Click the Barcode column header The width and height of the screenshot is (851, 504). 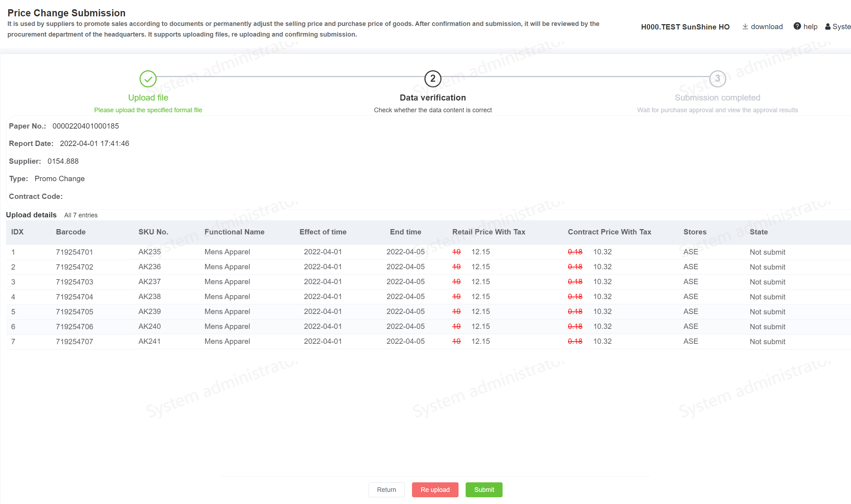click(x=71, y=232)
